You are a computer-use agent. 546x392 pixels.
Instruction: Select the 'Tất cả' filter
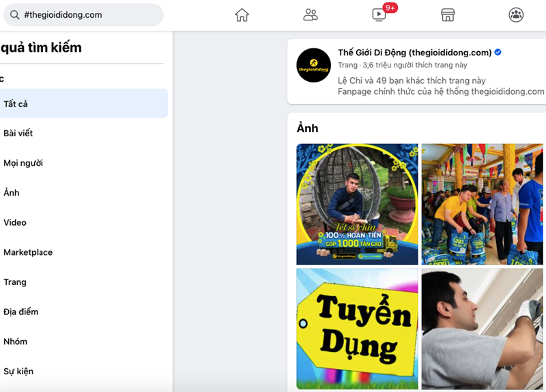83,104
